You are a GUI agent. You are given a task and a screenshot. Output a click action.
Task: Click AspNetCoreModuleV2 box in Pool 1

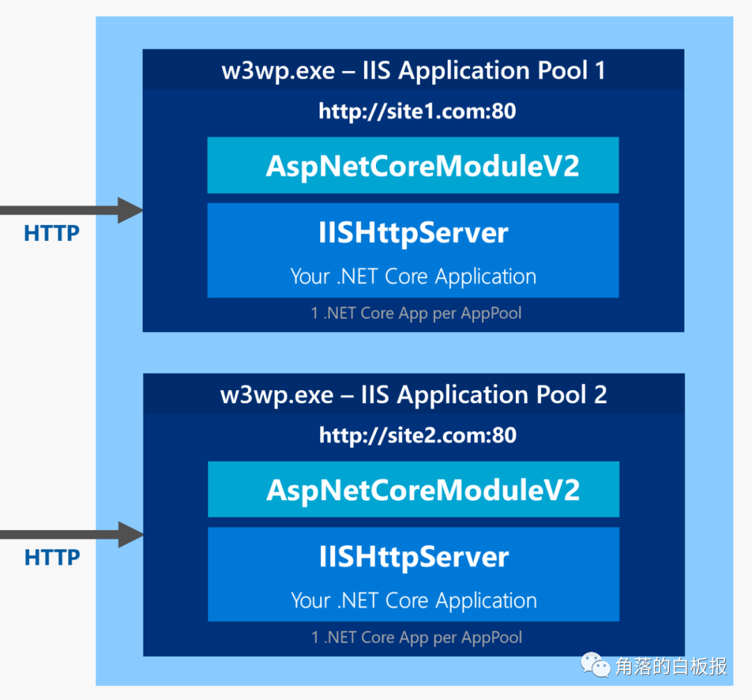pyautogui.click(x=413, y=166)
